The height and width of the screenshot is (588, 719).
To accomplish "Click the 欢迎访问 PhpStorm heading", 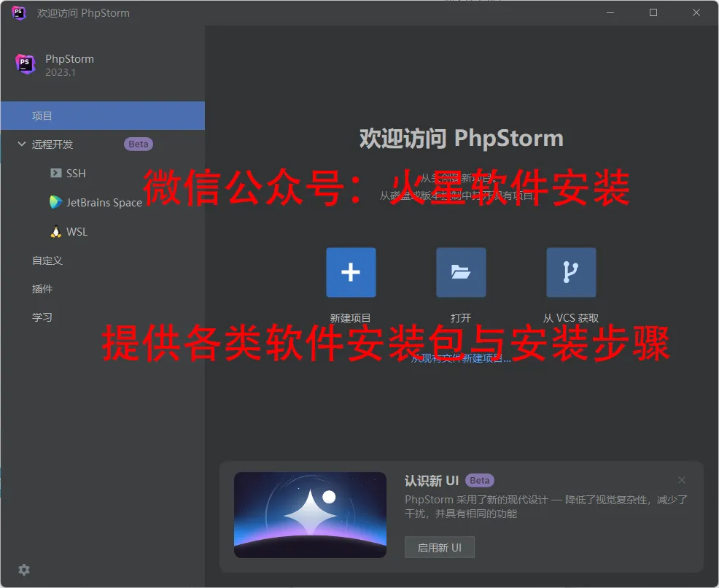I will (x=461, y=138).
